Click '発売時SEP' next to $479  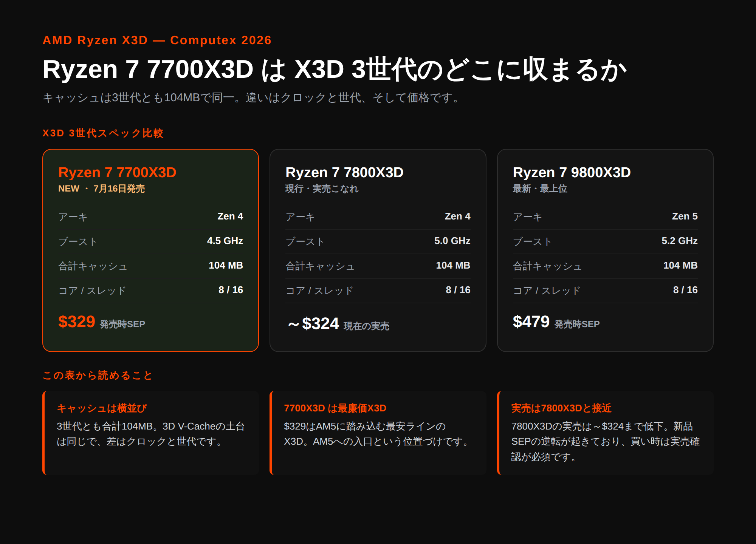(x=577, y=324)
